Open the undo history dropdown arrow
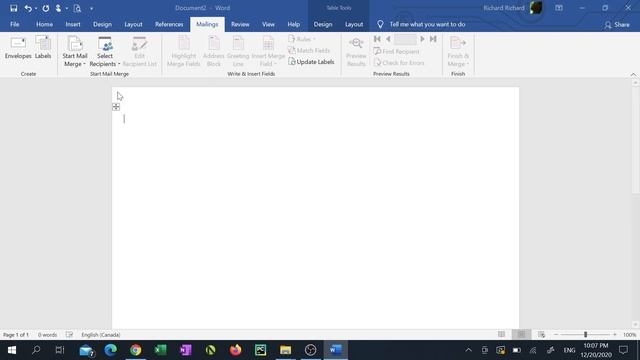 [x=36, y=9]
